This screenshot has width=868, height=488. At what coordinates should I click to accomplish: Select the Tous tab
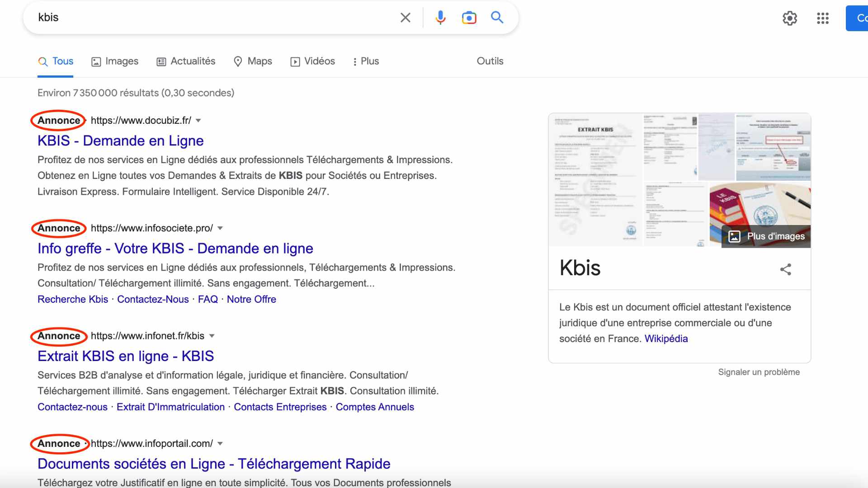tap(56, 61)
